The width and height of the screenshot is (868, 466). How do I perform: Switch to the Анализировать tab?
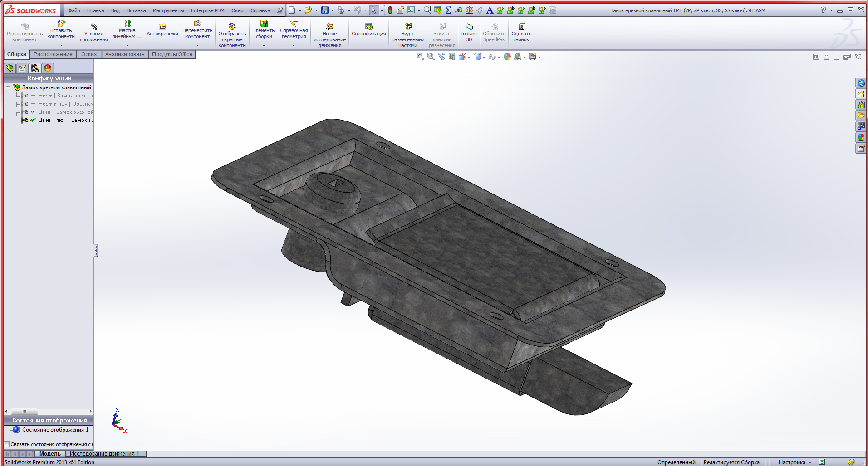click(125, 54)
